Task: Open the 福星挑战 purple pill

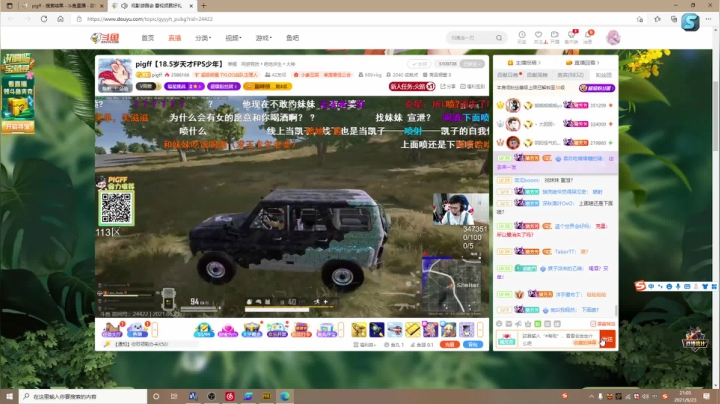Action: click(x=184, y=86)
